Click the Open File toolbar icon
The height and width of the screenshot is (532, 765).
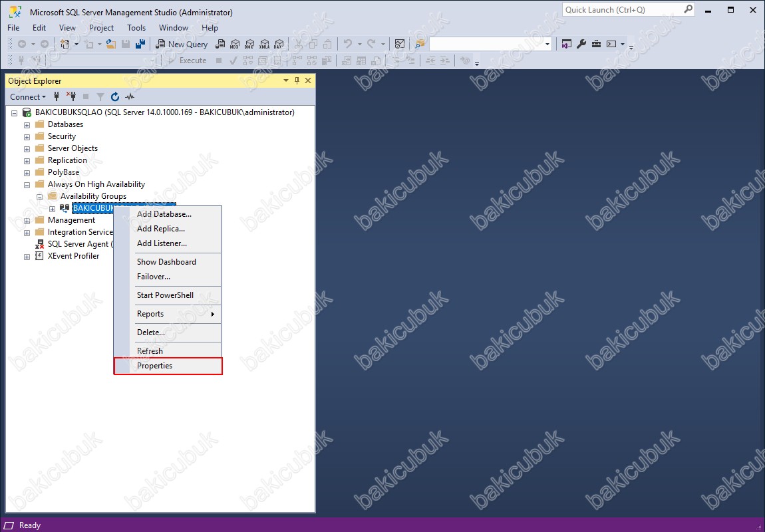(x=111, y=44)
